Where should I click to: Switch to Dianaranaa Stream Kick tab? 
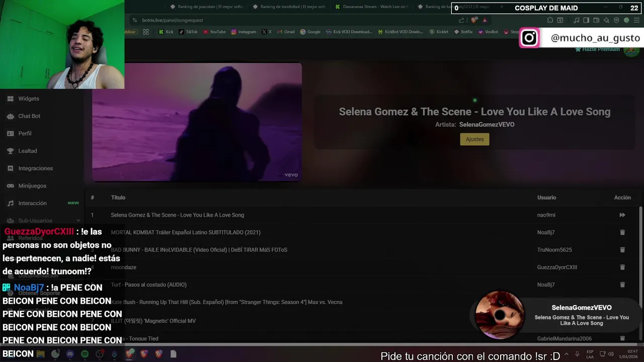[372, 7]
